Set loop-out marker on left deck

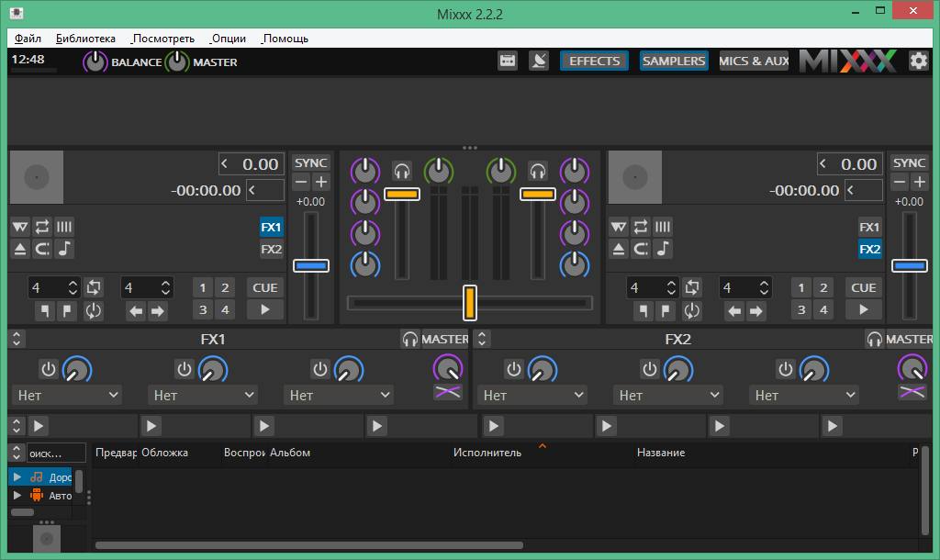click(66, 310)
